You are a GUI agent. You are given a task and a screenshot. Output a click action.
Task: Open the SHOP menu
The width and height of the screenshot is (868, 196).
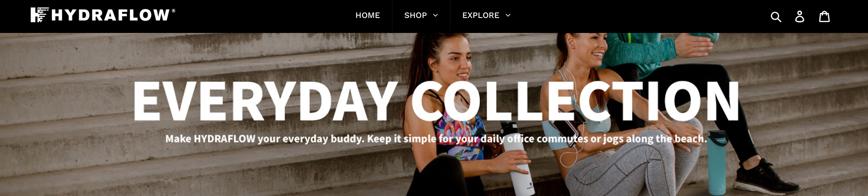pos(415,15)
